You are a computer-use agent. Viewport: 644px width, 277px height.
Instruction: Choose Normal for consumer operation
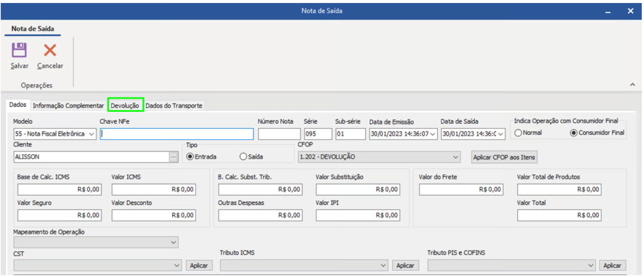click(518, 133)
